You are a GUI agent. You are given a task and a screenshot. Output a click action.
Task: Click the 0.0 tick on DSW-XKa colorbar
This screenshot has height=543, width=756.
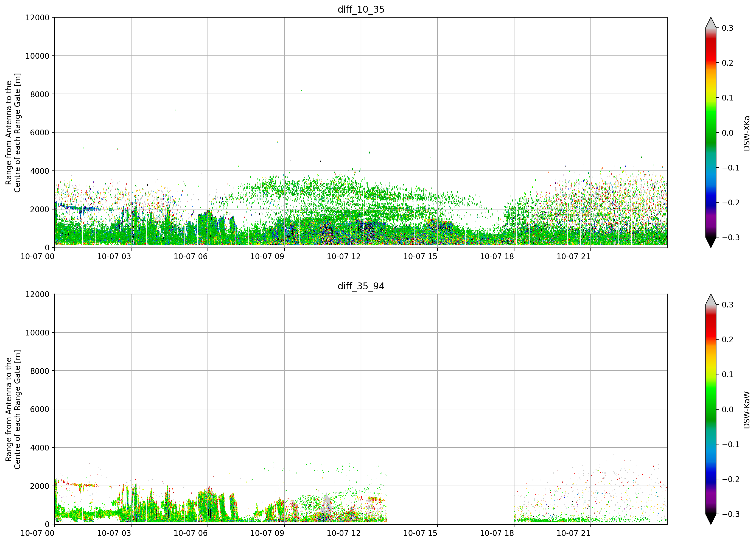coord(727,133)
